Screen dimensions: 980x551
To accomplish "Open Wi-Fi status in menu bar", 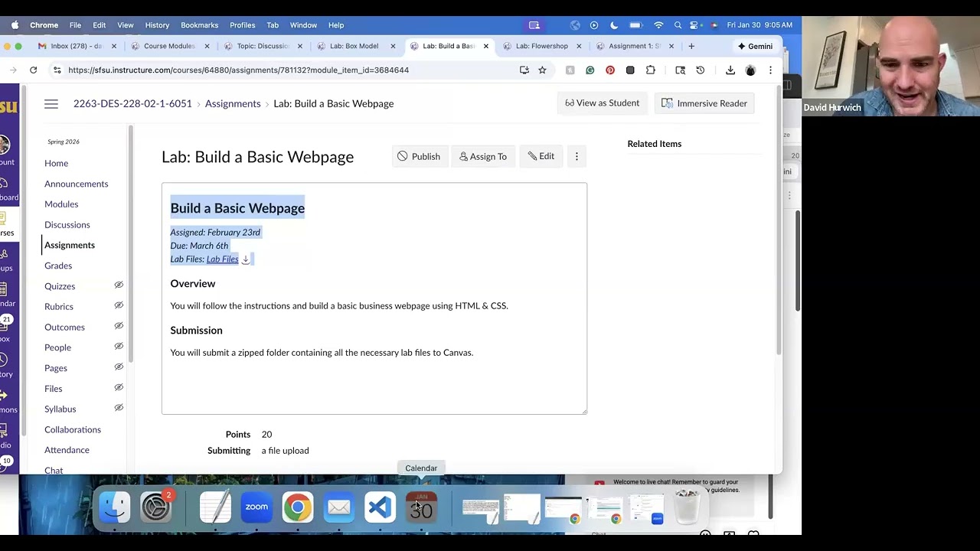I will [658, 25].
